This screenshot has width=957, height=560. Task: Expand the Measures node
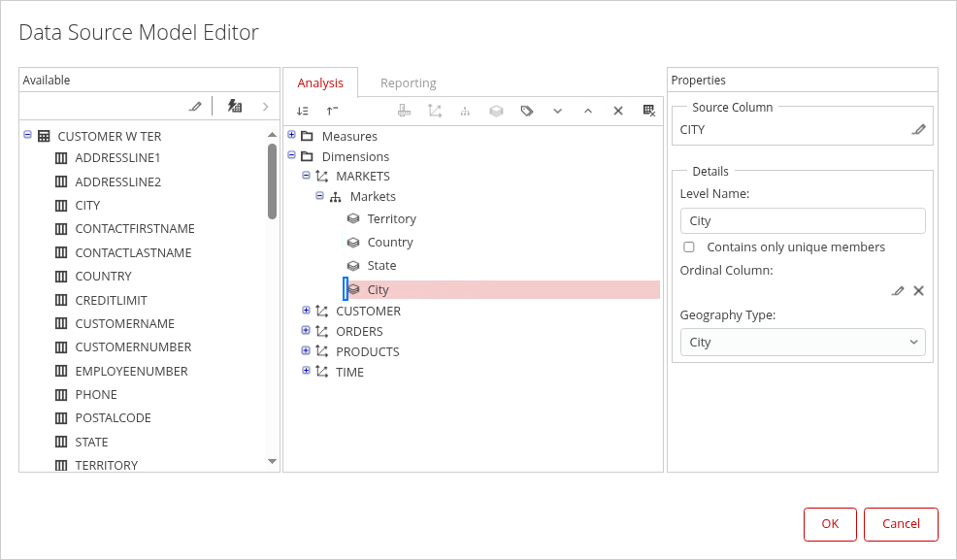pyautogui.click(x=292, y=135)
